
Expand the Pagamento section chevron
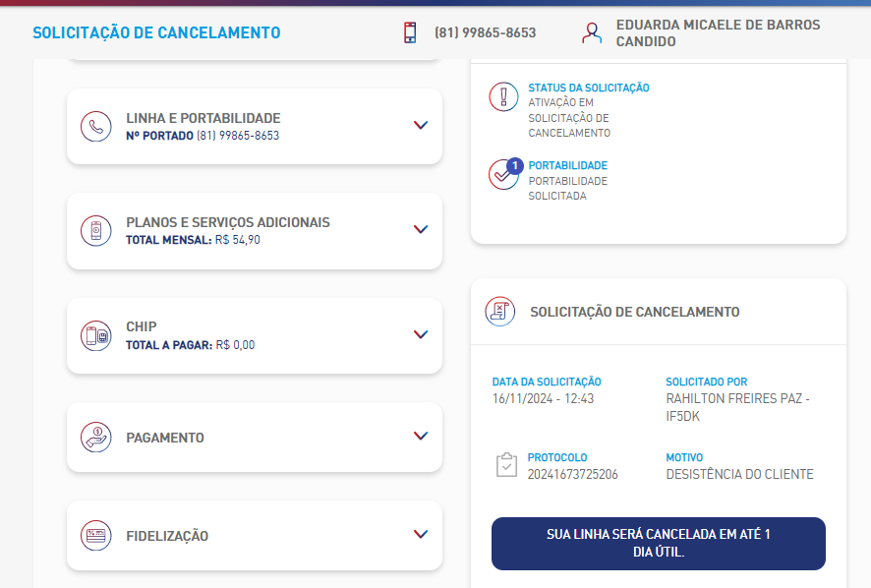coord(421,436)
